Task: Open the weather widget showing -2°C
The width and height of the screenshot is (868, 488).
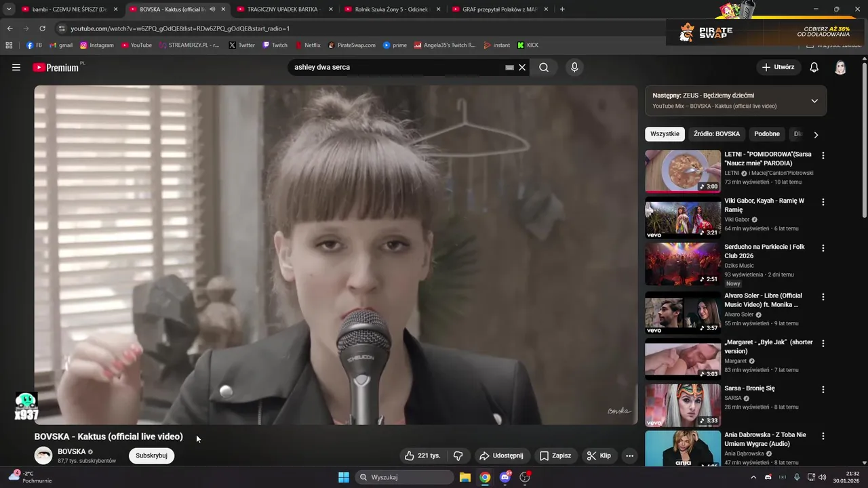Action: (31, 477)
